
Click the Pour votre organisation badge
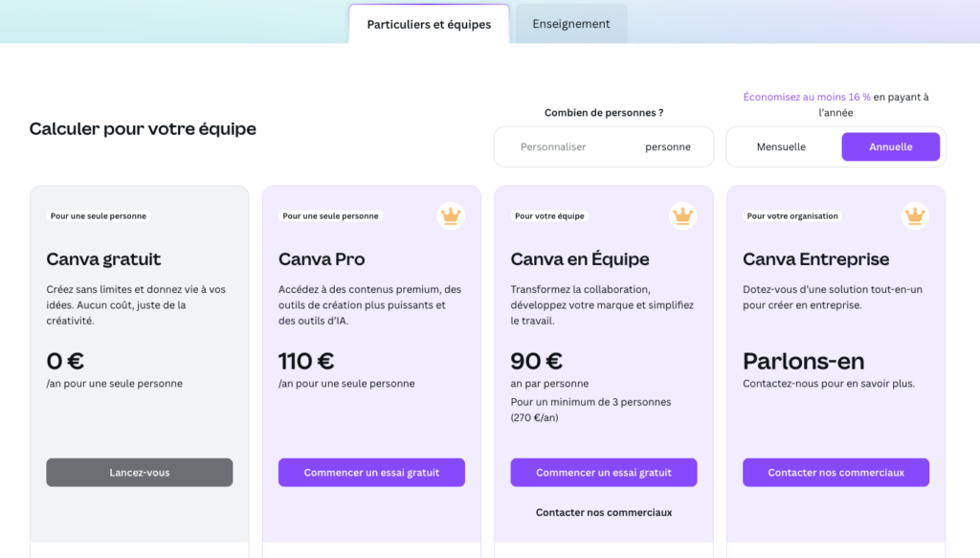point(792,216)
